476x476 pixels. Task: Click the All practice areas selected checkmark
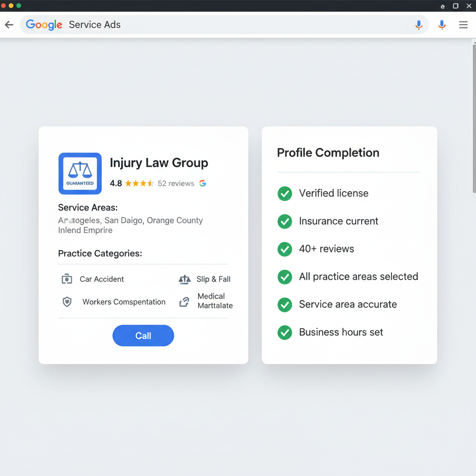[x=285, y=277]
